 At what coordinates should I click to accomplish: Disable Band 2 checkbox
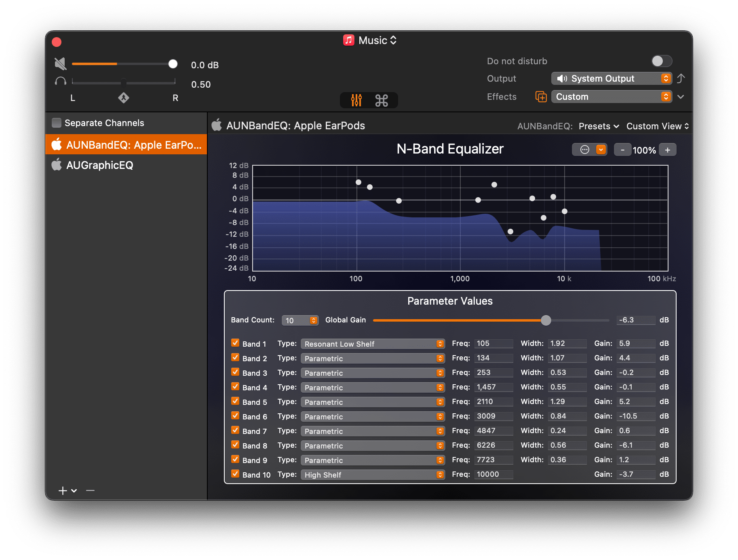coord(235,358)
